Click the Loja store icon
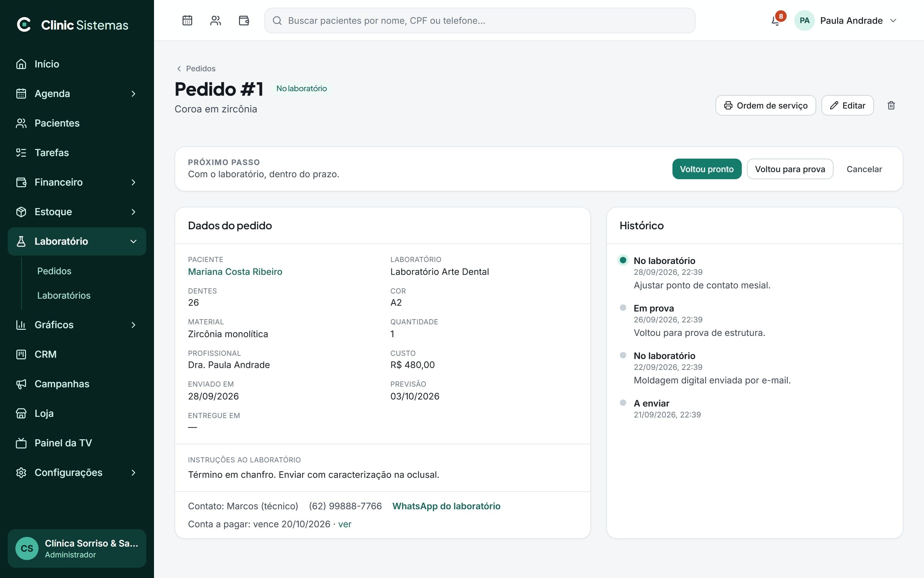The image size is (924, 578). [21, 414]
